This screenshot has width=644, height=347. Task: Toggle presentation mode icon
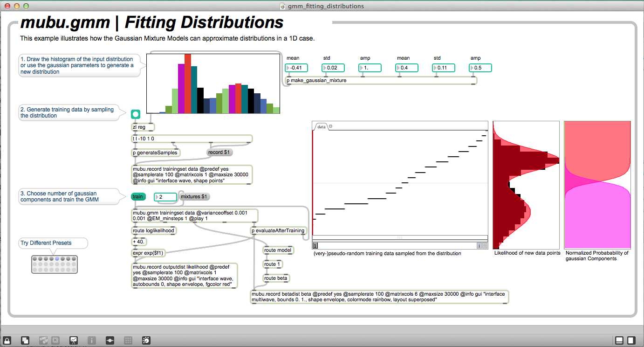pyautogui.click(x=74, y=340)
